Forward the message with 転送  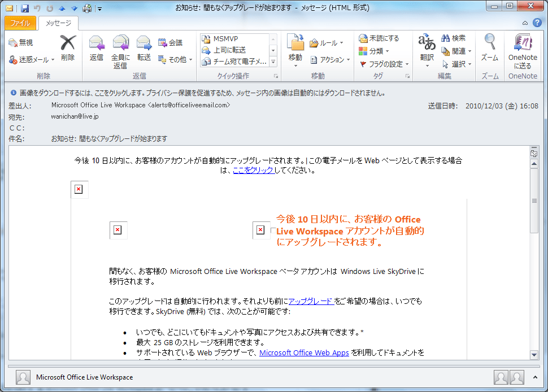pos(143,48)
